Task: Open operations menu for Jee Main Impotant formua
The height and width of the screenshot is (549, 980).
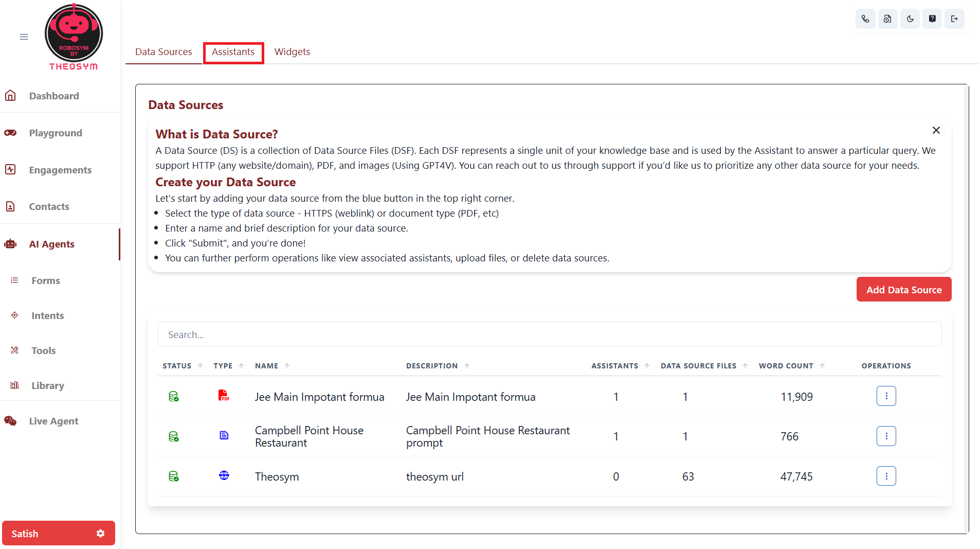Action: pos(886,396)
